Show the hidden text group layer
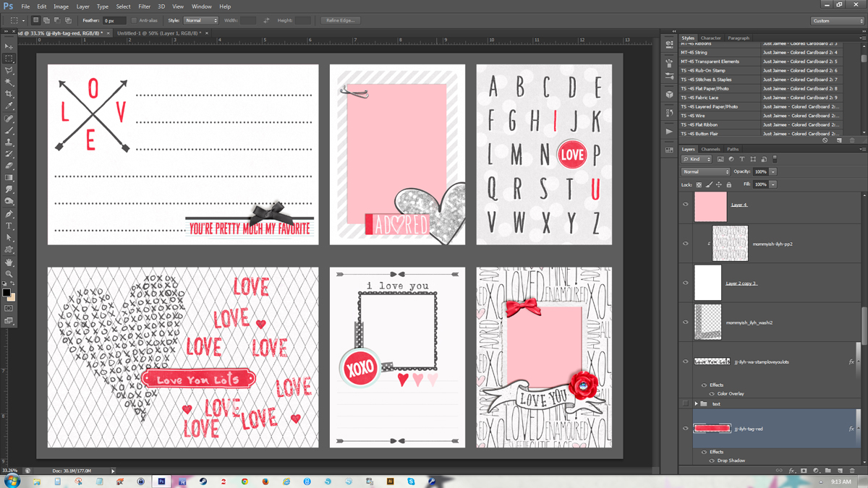Screen dimensions: 868x488 [686, 403]
